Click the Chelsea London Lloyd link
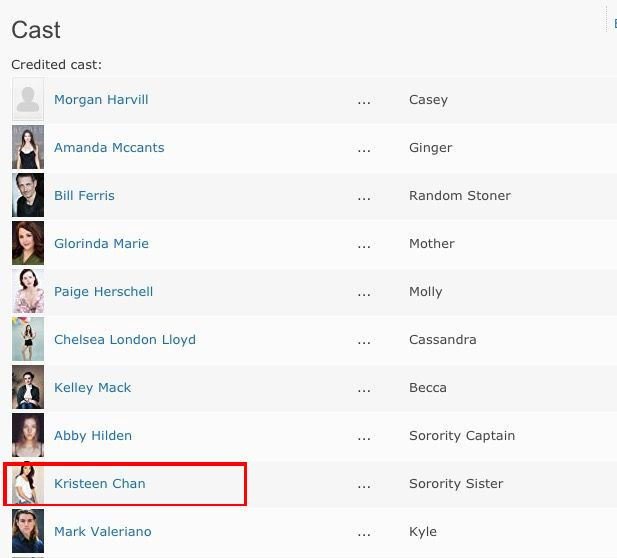617x558 pixels. (x=125, y=340)
